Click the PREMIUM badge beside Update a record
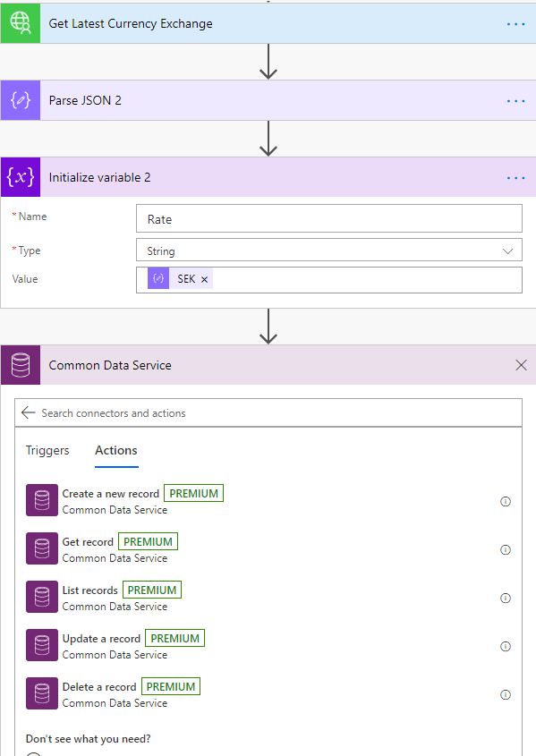The width and height of the screenshot is (536, 756). 175,638
